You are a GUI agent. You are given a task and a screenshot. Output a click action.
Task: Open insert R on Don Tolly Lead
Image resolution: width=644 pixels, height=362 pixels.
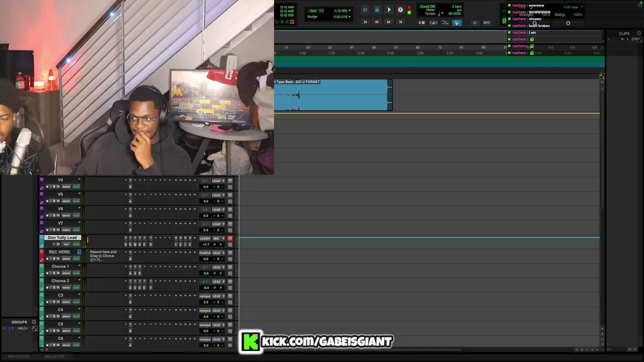[x=130, y=244]
